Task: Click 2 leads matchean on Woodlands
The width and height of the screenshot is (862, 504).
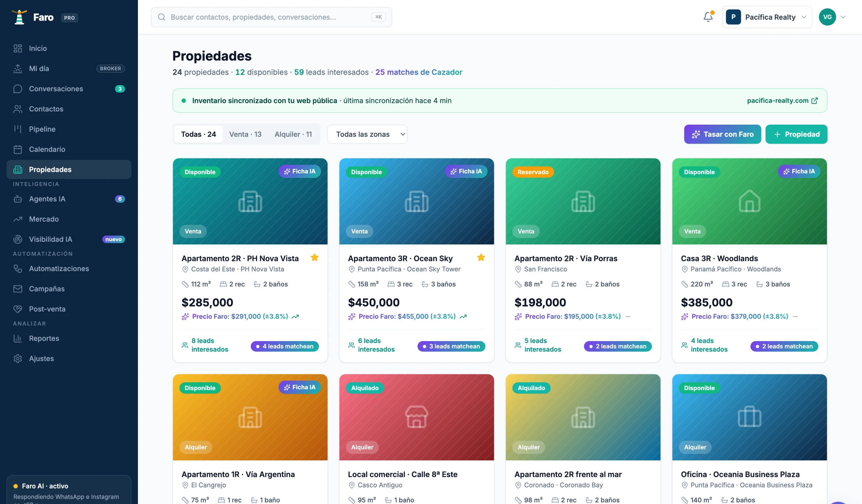Action: 784,346
